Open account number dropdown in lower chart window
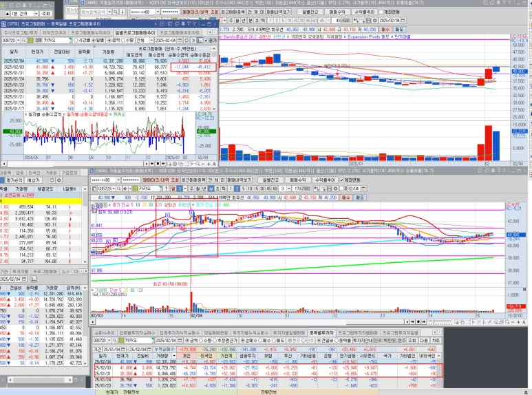 [118, 180]
